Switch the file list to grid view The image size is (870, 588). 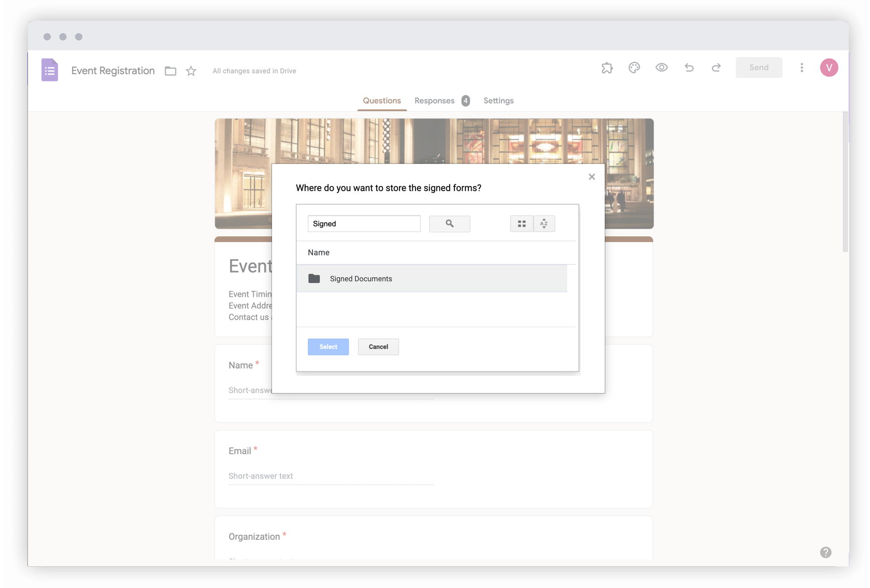tap(521, 223)
